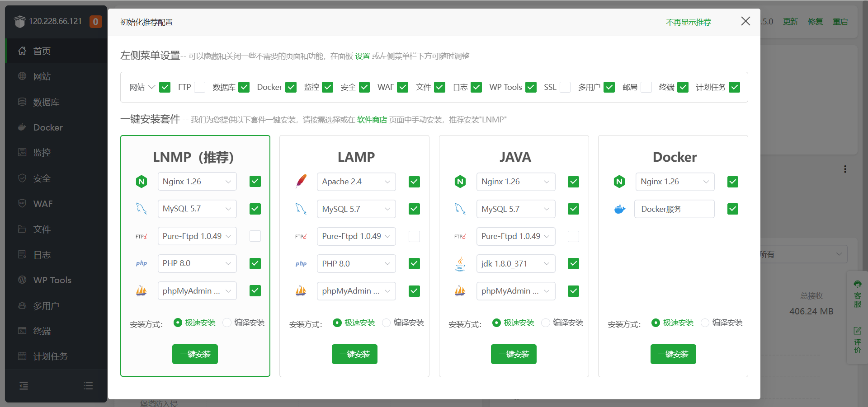Open the 所有 dropdown behind the dialog
Viewport: 868px width, 407px height.
tap(803, 254)
